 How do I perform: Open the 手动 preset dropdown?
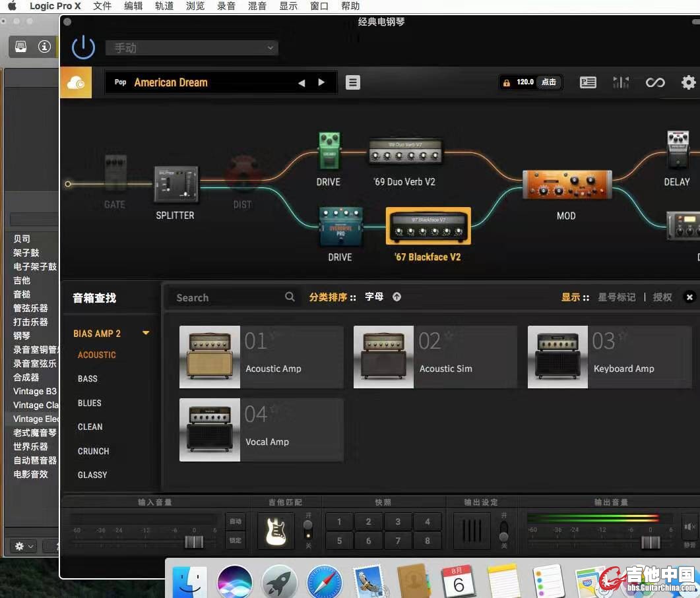(x=191, y=48)
